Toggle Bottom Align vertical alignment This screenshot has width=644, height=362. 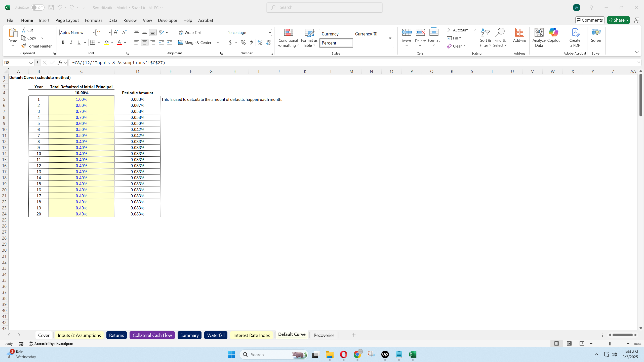153,32
